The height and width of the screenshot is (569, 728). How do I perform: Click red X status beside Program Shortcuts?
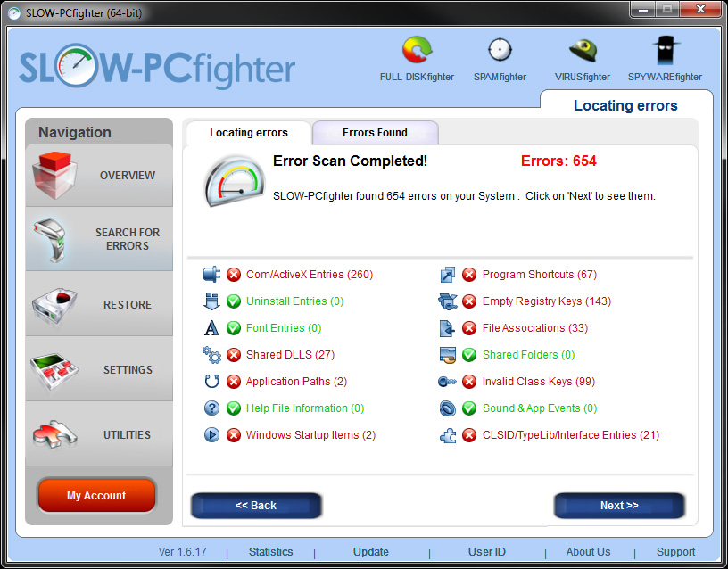[469, 275]
